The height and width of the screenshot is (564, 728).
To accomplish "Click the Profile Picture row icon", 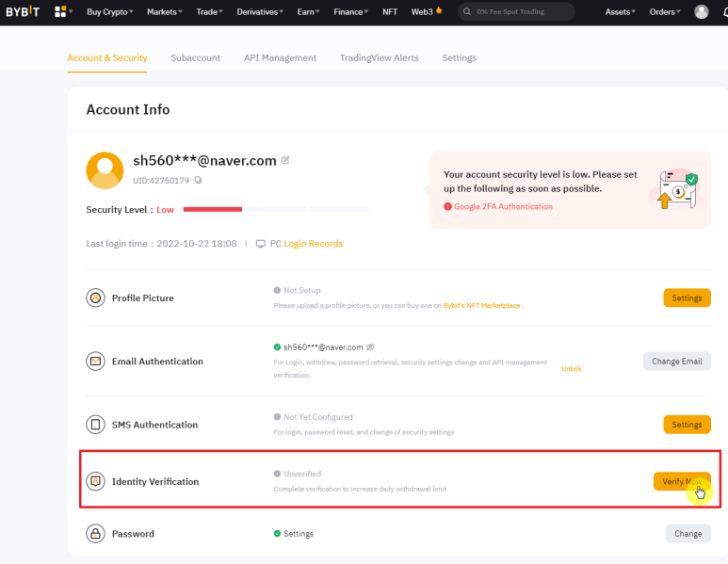I will pyautogui.click(x=95, y=298).
